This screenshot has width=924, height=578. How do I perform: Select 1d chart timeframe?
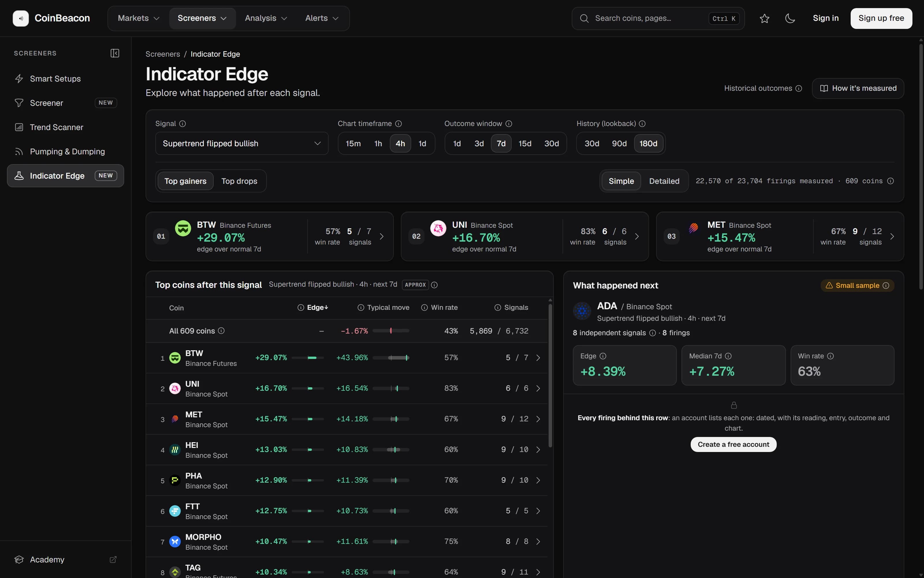click(422, 143)
